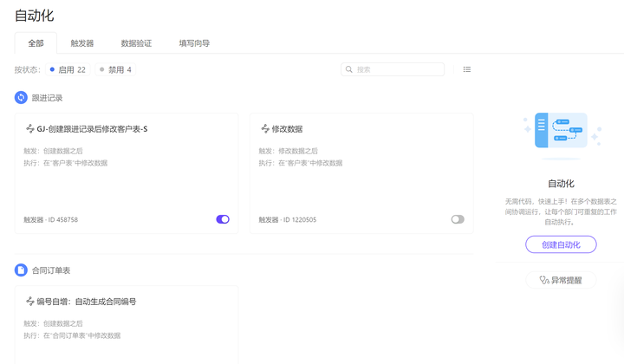Click the 创建自动化 button

tap(561, 244)
